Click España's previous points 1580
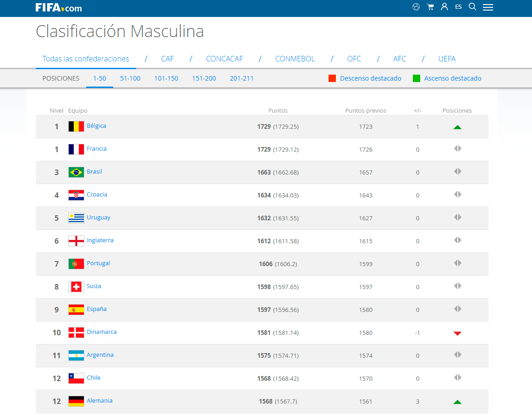The width and height of the screenshot is (532, 415). (366, 310)
